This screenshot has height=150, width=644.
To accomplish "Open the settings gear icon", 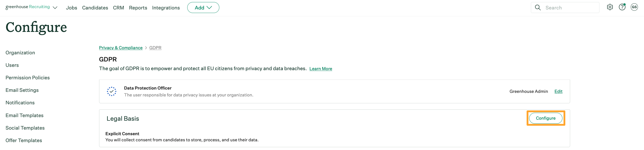I will click(610, 7).
